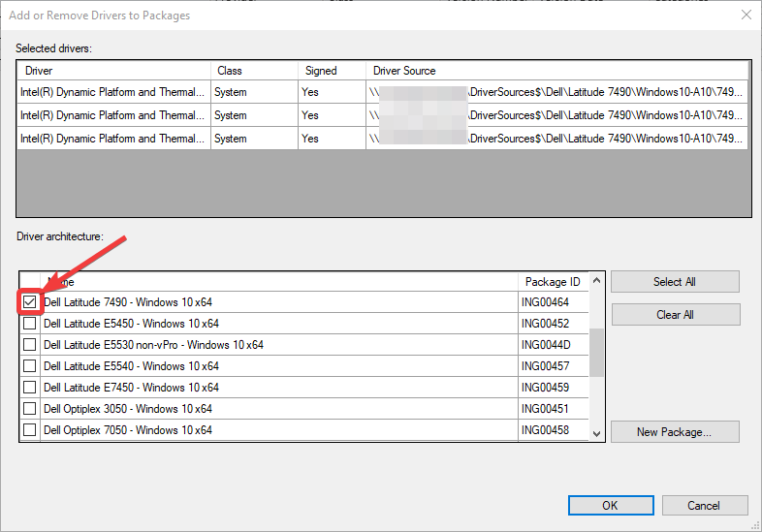Confirm with the OK button
Viewport: 762px width, 532px height.
[x=611, y=505]
